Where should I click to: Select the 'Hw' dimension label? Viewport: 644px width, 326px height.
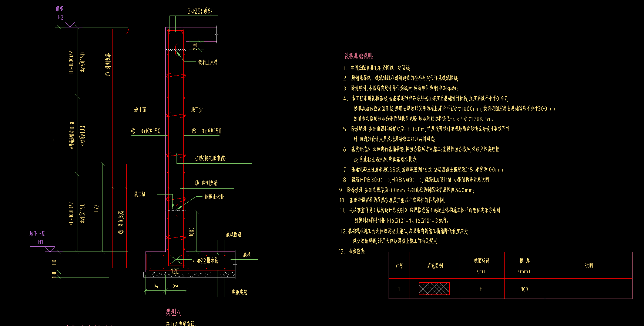click(155, 286)
